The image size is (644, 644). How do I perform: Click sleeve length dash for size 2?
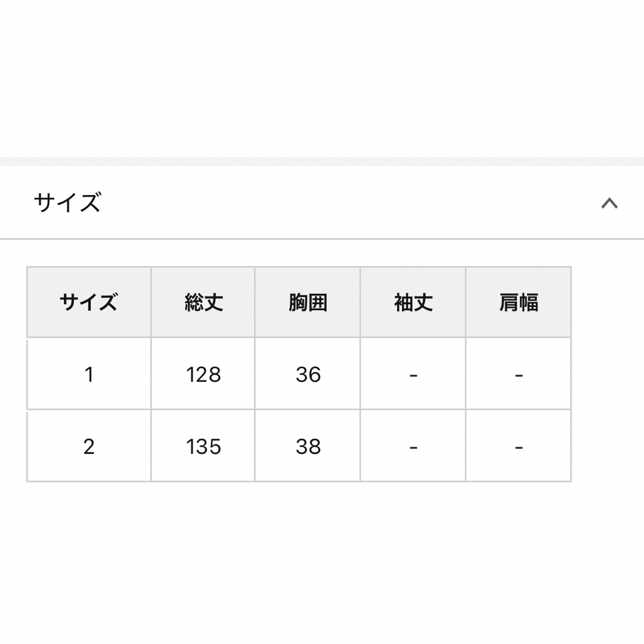413,446
